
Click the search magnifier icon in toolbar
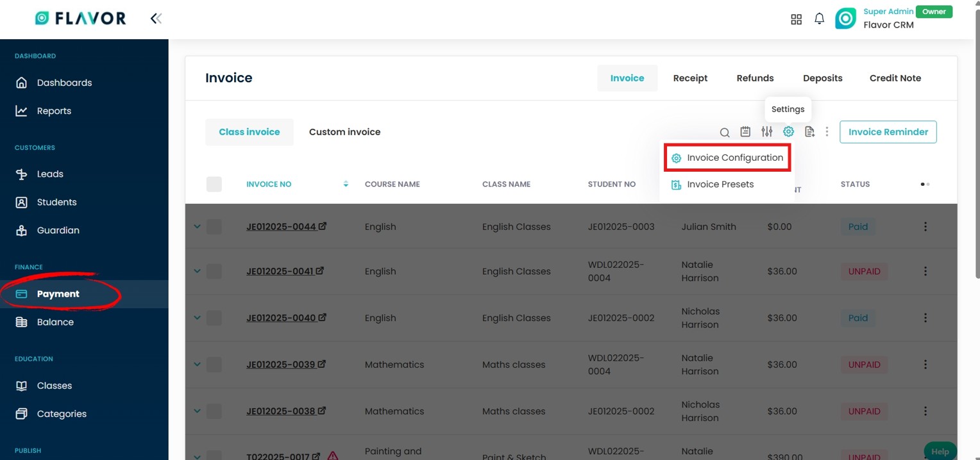724,132
